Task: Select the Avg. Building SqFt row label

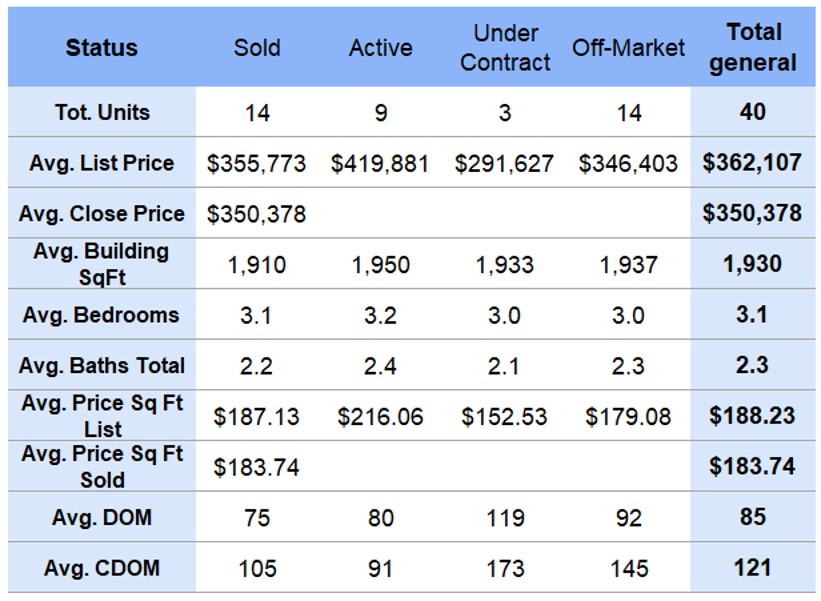Action: [x=101, y=264]
